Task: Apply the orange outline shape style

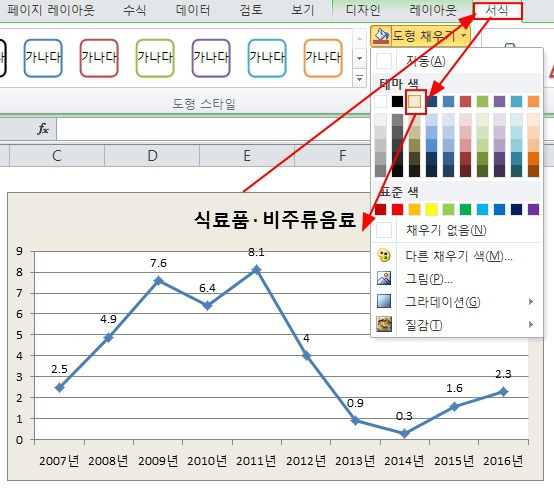Action: coord(323,58)
